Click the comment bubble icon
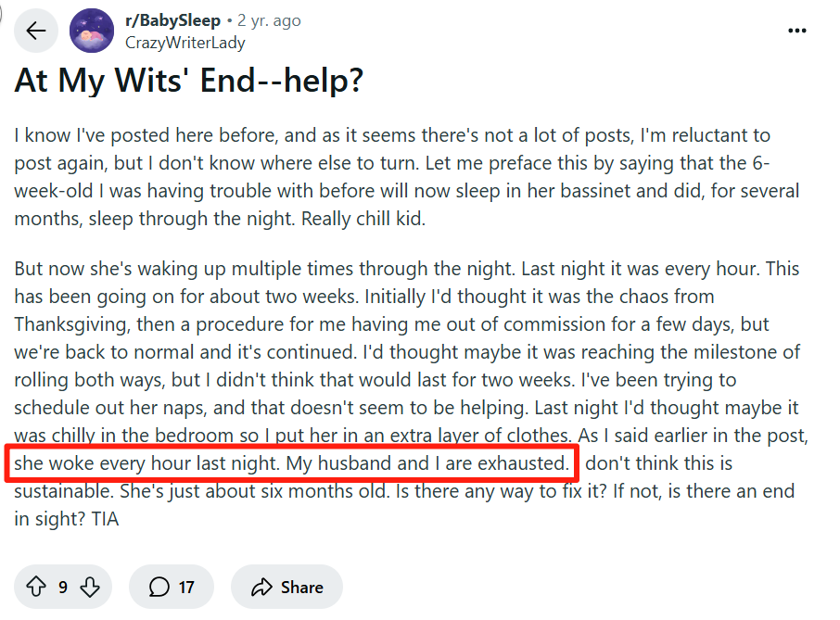 click(159, 587)
